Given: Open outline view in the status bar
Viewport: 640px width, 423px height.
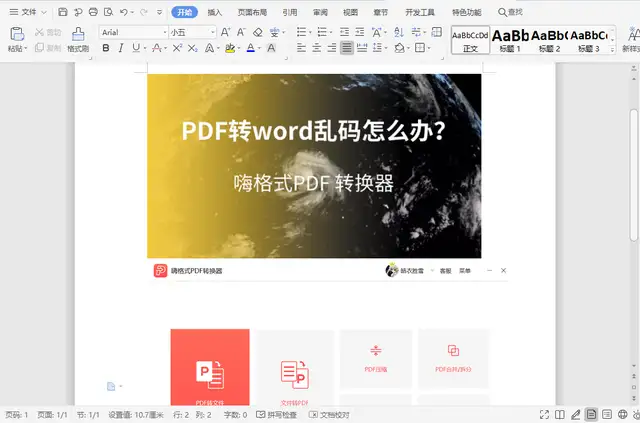Looking at the screenshot, I should click(x=607, y=414).
